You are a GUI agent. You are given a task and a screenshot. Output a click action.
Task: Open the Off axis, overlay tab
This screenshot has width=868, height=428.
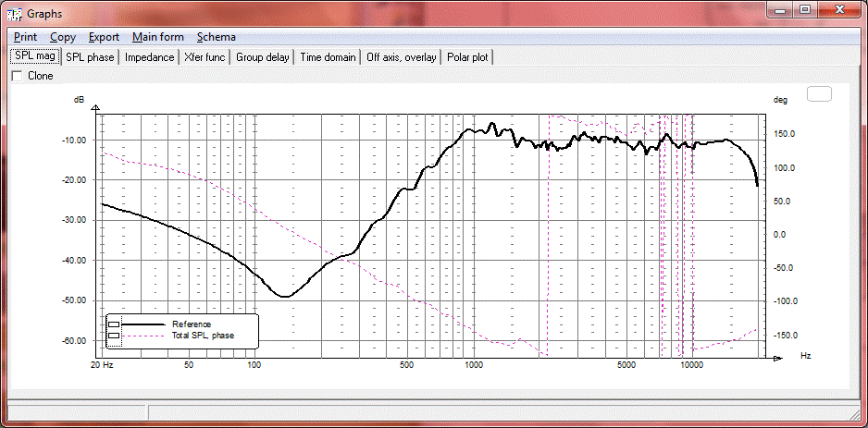click(402, 57)
